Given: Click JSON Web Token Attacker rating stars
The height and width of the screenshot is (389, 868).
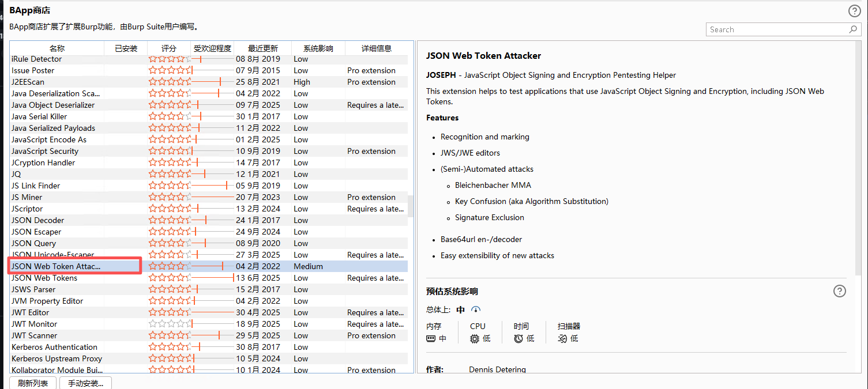Looking at the screenshot, I should click(x=169, y=266).
